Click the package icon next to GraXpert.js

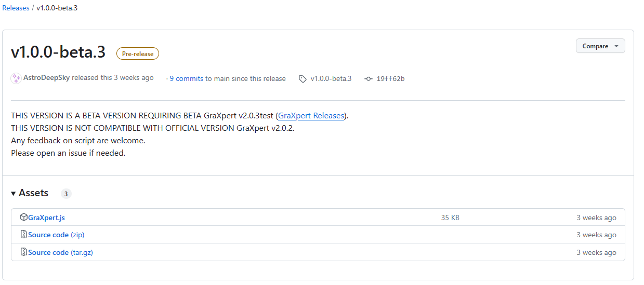coord(24,218)
